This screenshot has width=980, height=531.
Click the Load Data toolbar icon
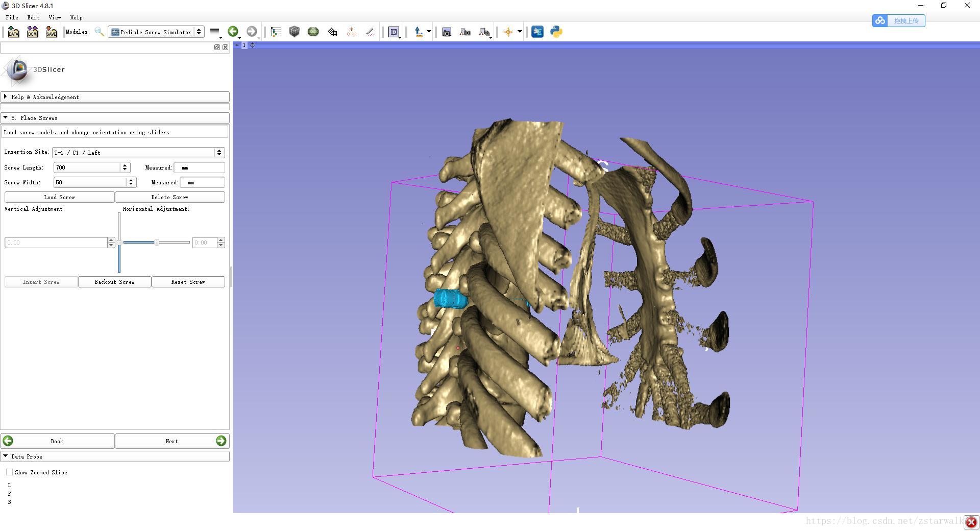(13, 32)
